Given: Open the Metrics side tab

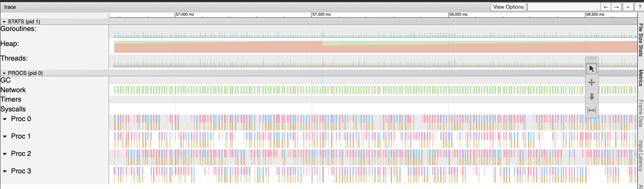Looking at the screenshot, I should (x=641, y=78).
